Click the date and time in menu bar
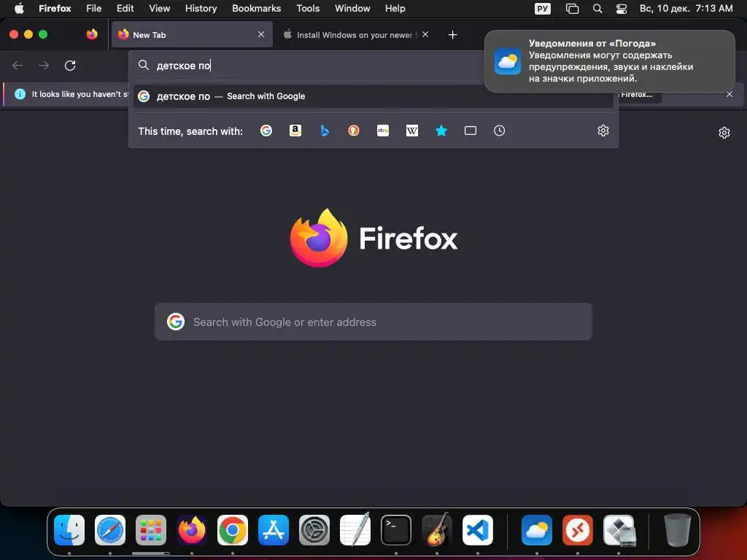The height and width of the screenshot is (560, 747). pos(686,8)
